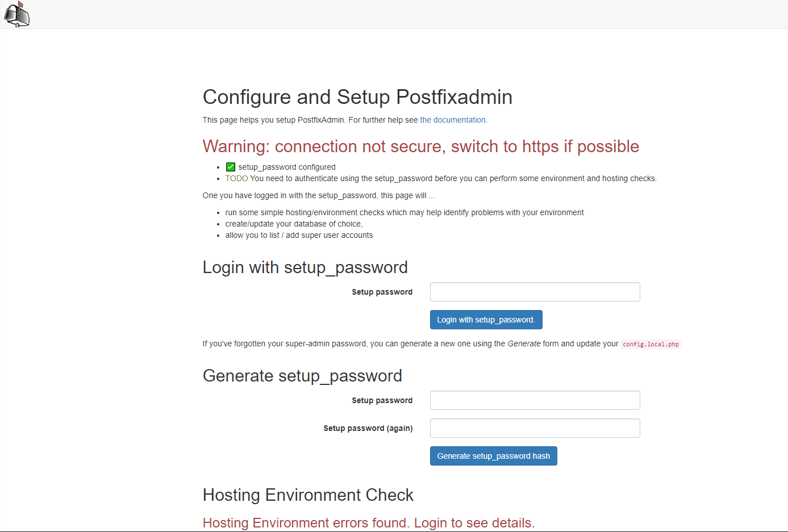Click the Login with setup_password heading

click(305, 267)
